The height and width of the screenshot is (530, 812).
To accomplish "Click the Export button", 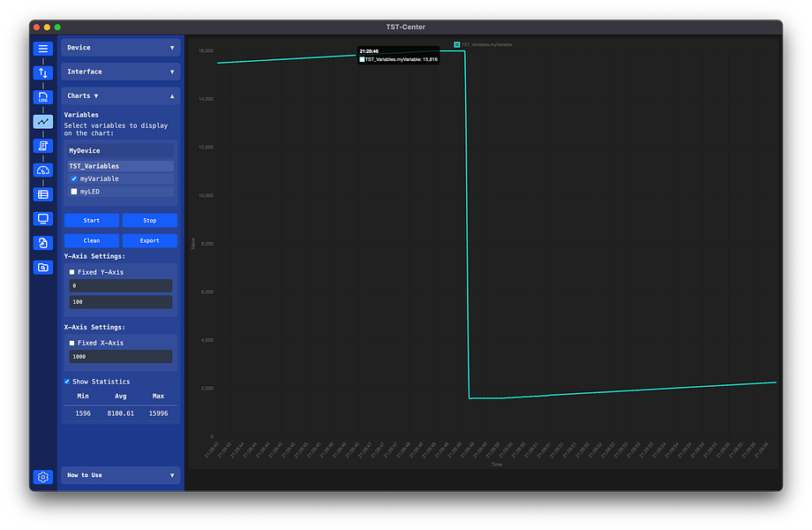I will [150, 240].
